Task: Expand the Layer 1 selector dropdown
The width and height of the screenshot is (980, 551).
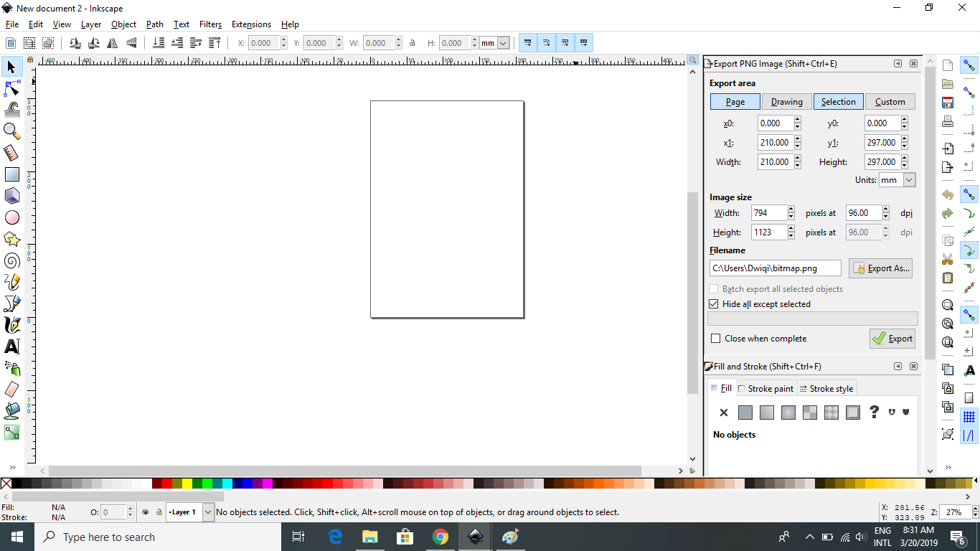Action: coord(208,512)
